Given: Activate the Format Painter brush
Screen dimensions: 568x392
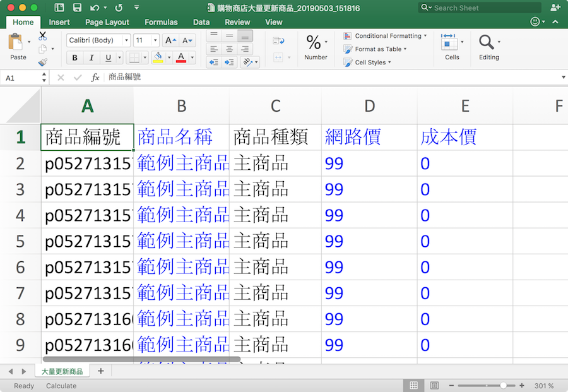Looking at the screenshot, I should click(43, 62).
